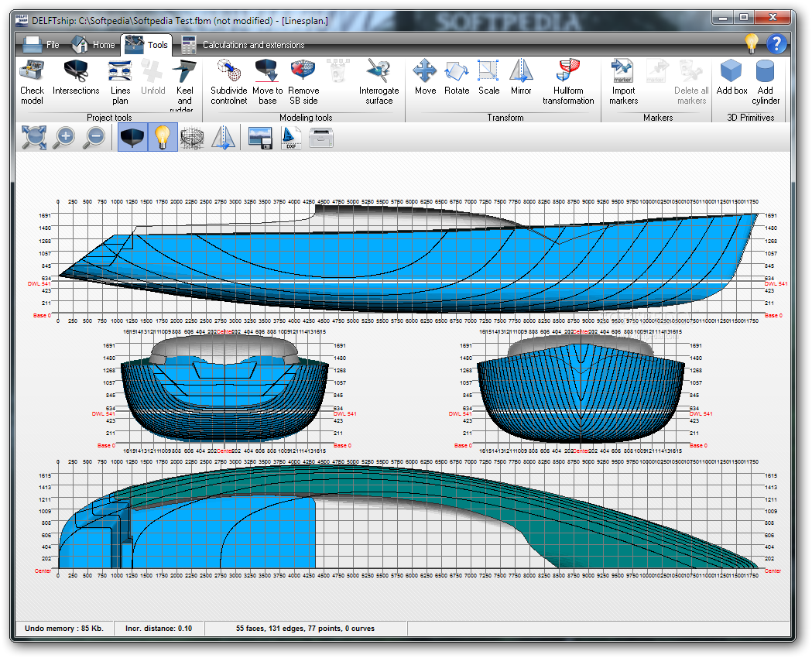Select Subdivide controlnet tool
This screenshot has height=658, width=812.
(x=229, y=83)
